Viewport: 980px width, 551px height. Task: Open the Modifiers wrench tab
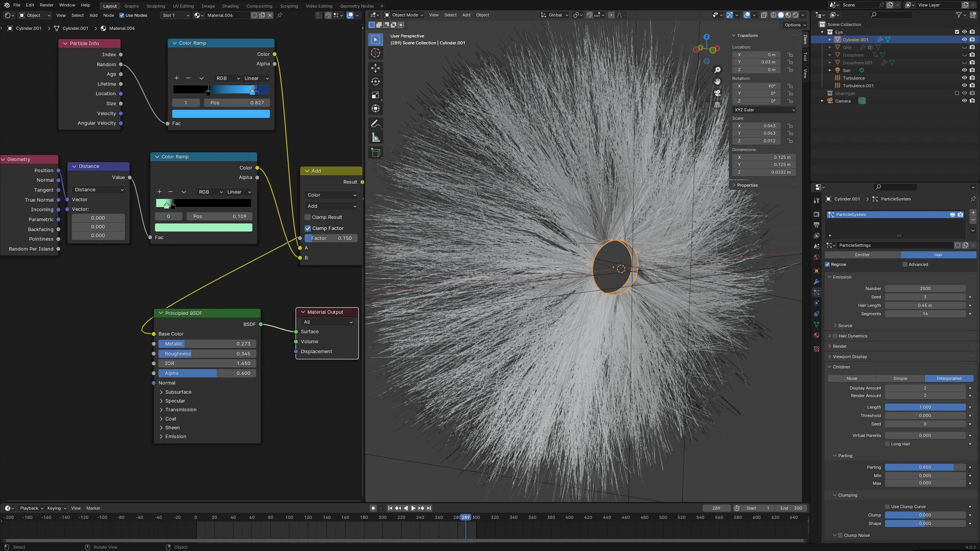click(817, 282)
